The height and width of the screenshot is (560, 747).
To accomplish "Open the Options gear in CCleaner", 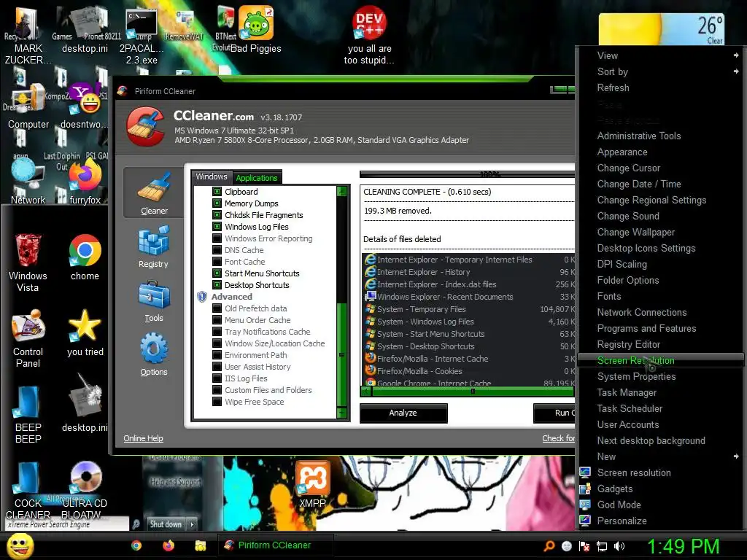I will coord(153,355).
